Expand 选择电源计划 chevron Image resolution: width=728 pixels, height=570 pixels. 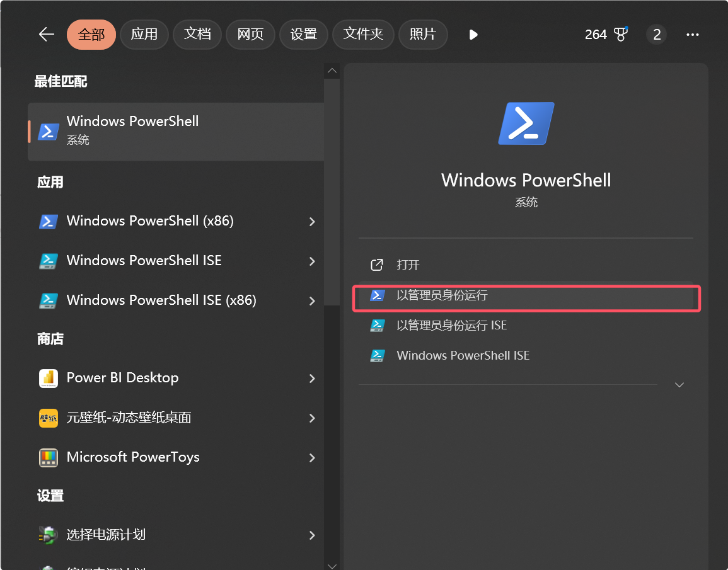(312, 535)
